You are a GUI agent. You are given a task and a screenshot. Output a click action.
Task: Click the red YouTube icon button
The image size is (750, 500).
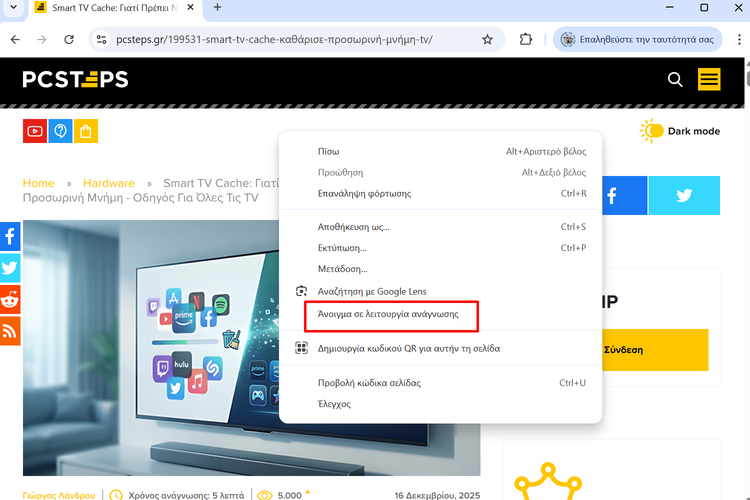[x=35, y=131]
